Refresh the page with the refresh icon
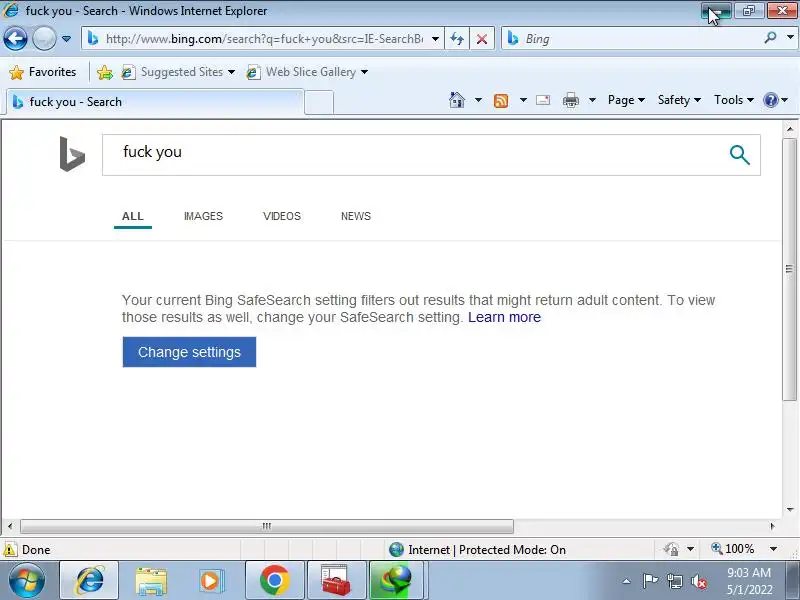The image size is (800, 600). click(457, 39)
